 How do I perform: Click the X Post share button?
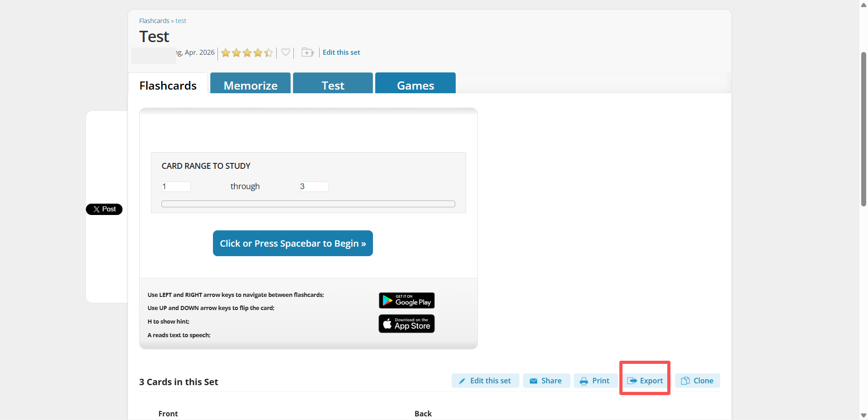coord(104,209)
